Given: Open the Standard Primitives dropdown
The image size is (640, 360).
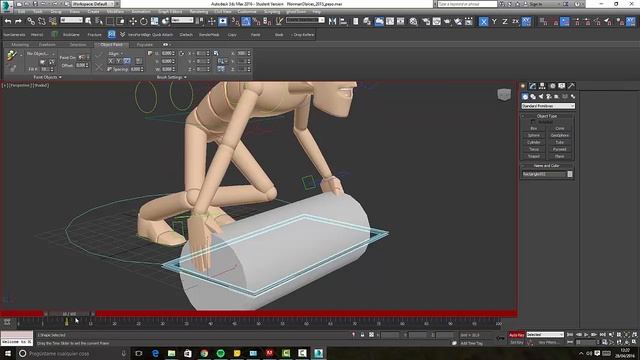Looking at the screenshot, I should 548,106.
